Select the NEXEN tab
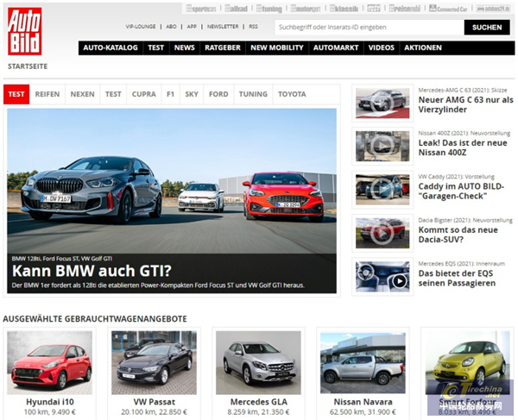 [x=83, y=94]
